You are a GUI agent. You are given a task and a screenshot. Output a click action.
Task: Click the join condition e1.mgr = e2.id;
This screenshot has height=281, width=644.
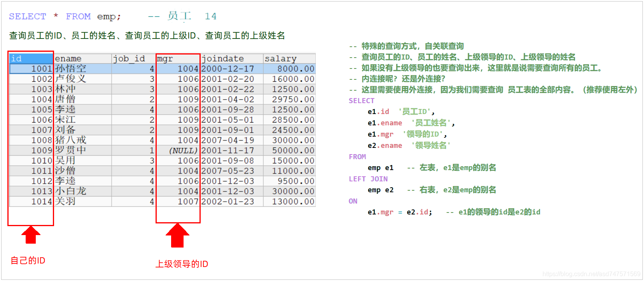[x=400, y=212]
